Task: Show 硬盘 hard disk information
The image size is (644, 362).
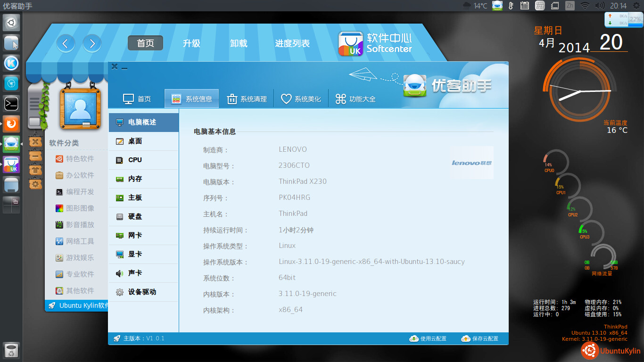Action: 135,216
